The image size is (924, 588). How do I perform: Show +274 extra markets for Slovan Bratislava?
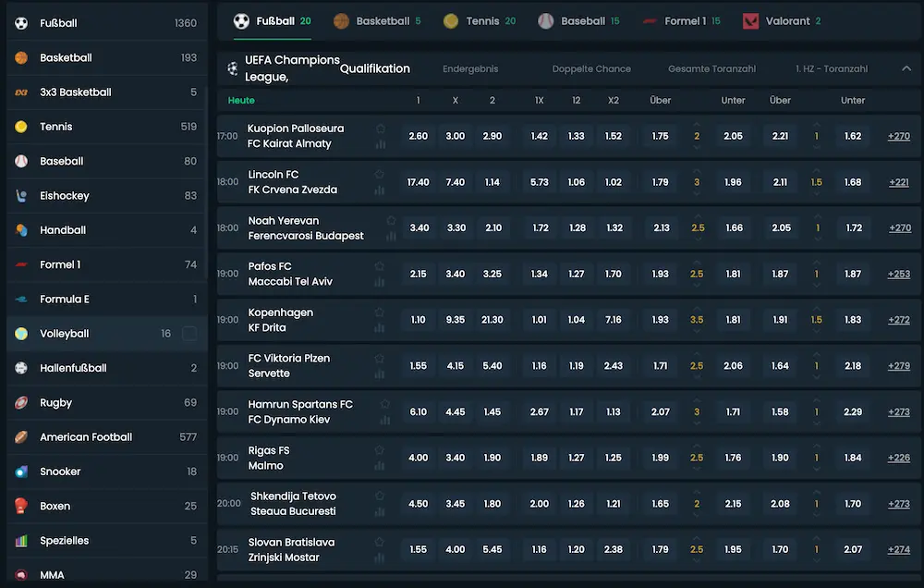[899, 550]
